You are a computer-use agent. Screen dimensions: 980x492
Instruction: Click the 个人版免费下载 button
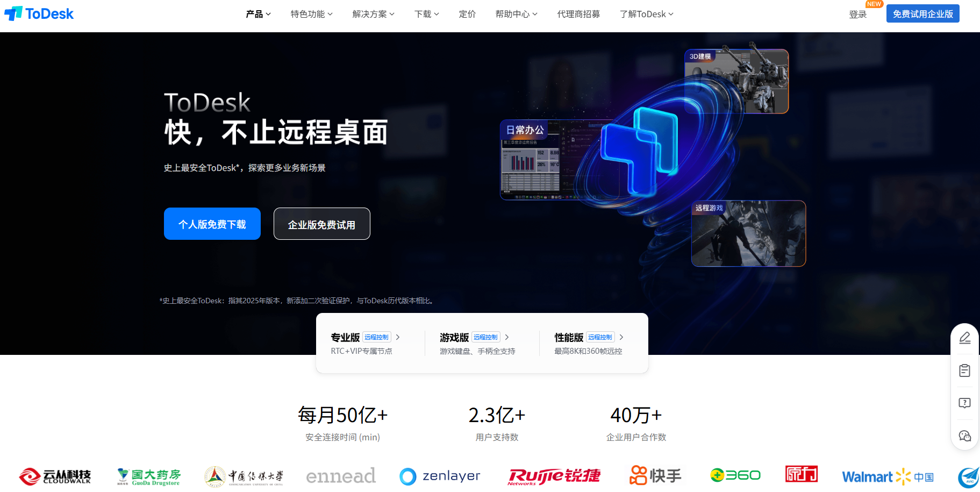[212, 224]
